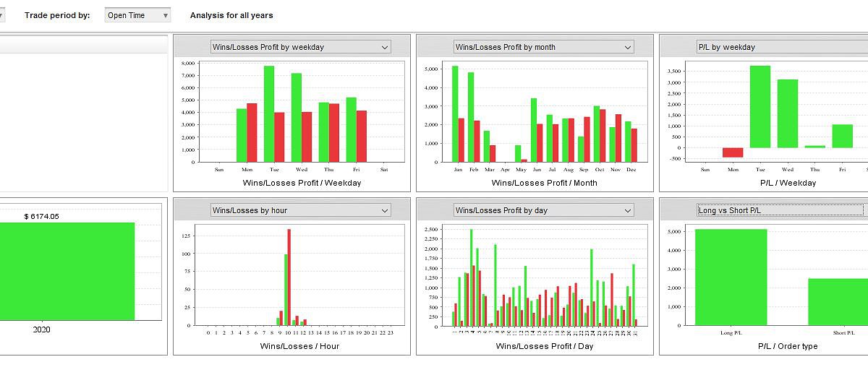Open the Wins/Losses Profit by month dropdown

click(x=543, y=47)
